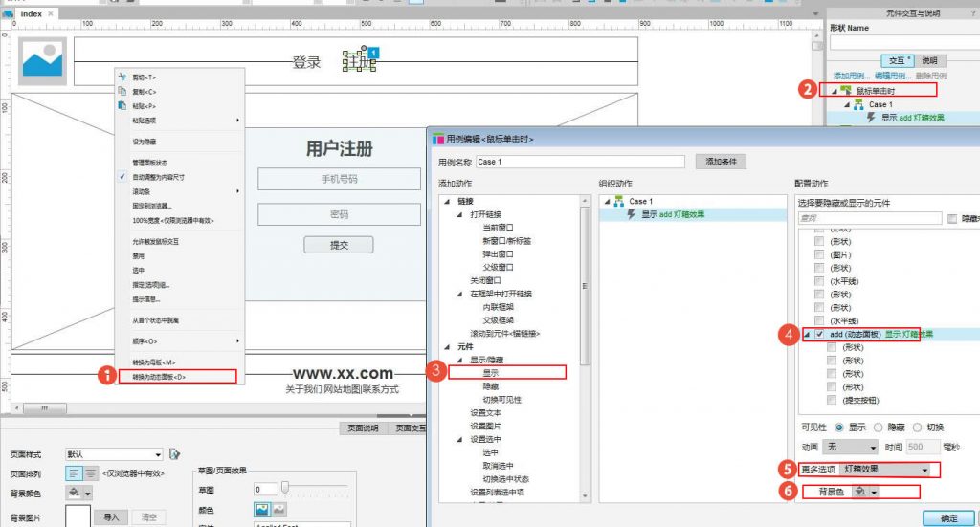Collapse the add (动态面板) children

coord(807,334)
